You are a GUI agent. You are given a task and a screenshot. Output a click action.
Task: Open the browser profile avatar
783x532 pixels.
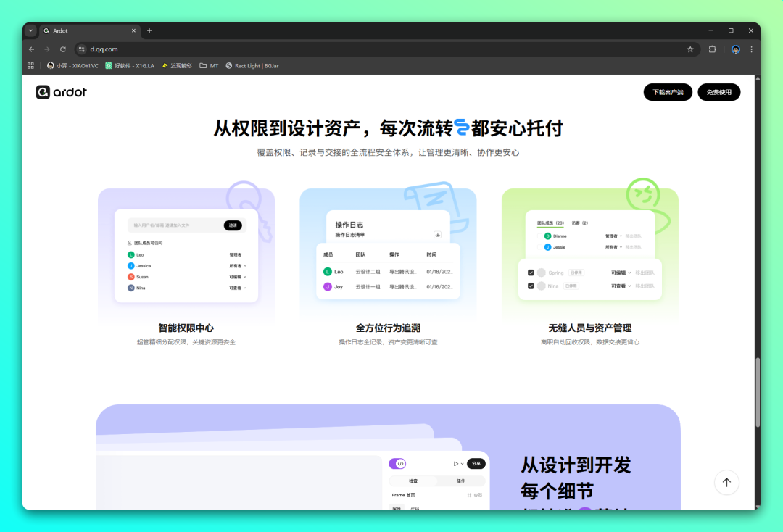(734, 49)
